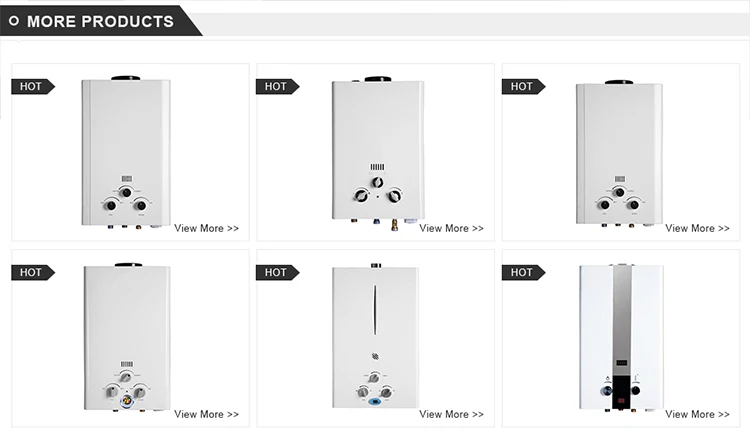Select top-middle water heater with hoses

coord(377,150)
